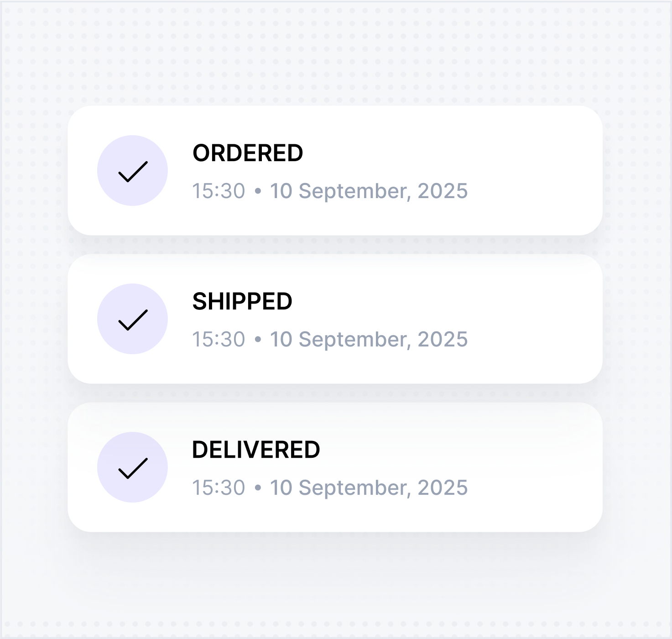Click day number 10 in DELIVERED card
This screenshot has height=639, width=672.
(x=281, y=487)
